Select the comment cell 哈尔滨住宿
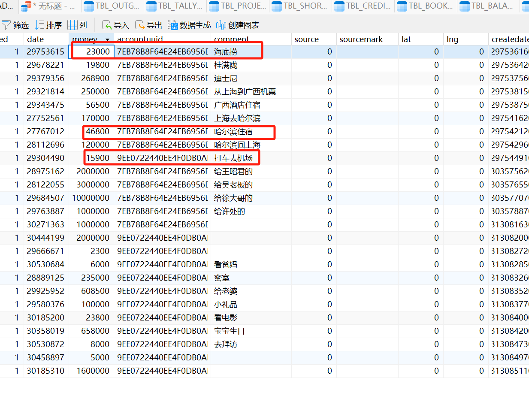Screen dimensions: 529x420 233,132
